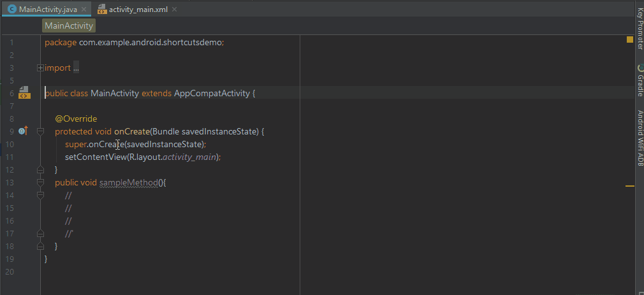Screen dimensions: 644x295
Task: Close the MainActivity.java tab
Action: pyautogui.click(x=84, y=10)
